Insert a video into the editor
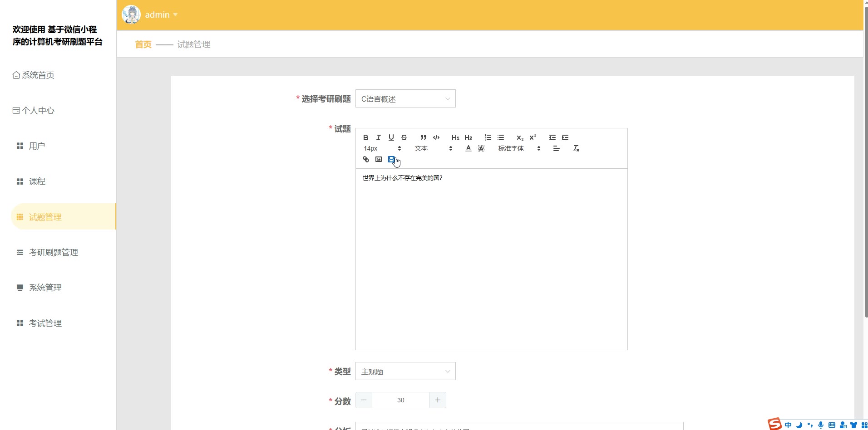Image resolution: width=868 pixels, height=430 pixels. (x=391, y=159)
